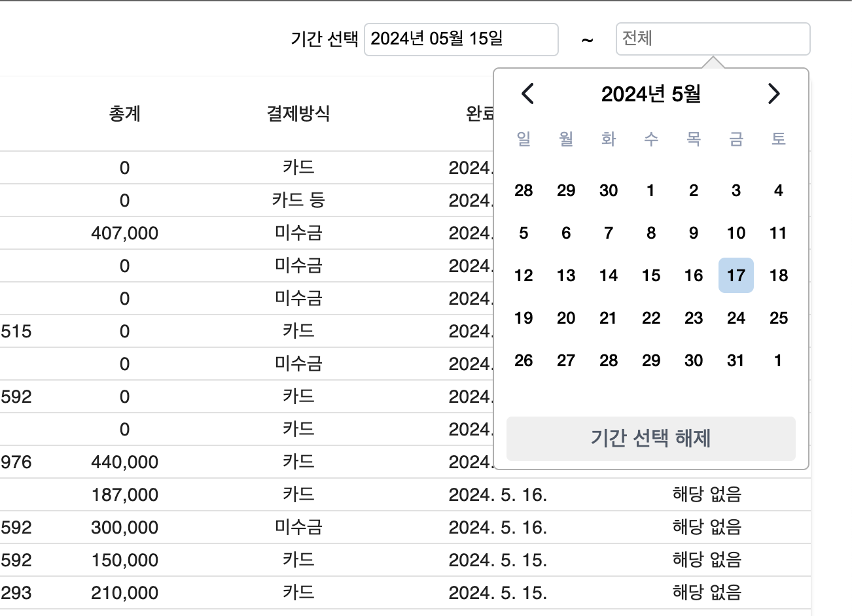Click May 10 in the calendar

point(736,233)
